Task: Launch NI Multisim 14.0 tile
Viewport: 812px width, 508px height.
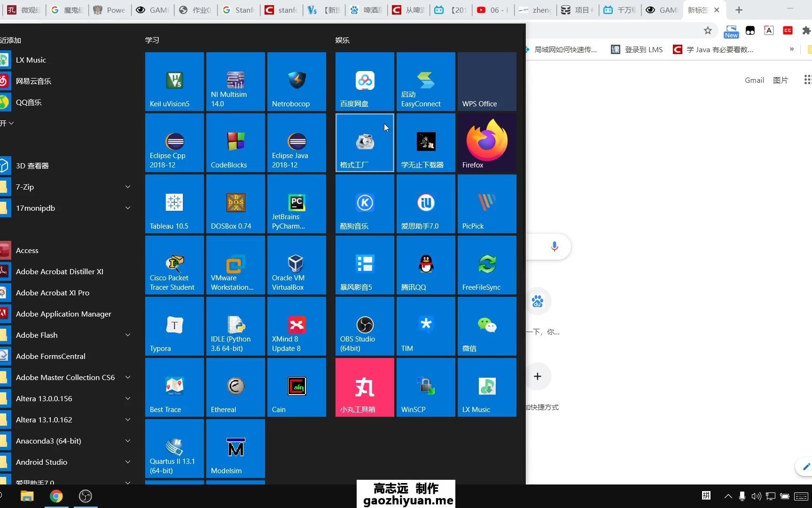Action: click(235, 81)
